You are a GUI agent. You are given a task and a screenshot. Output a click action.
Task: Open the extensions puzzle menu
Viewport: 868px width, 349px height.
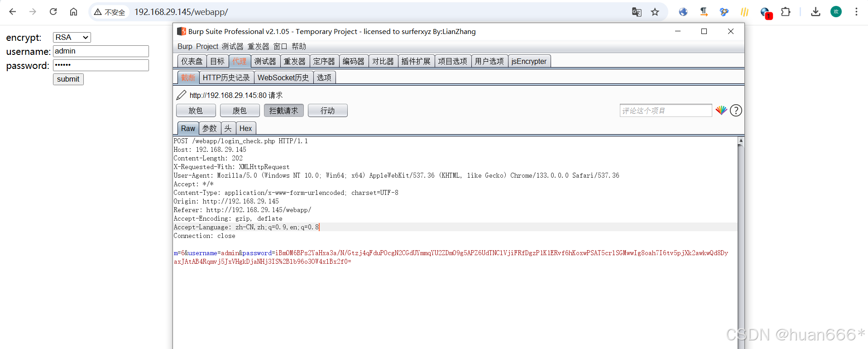tap(786, 12)
